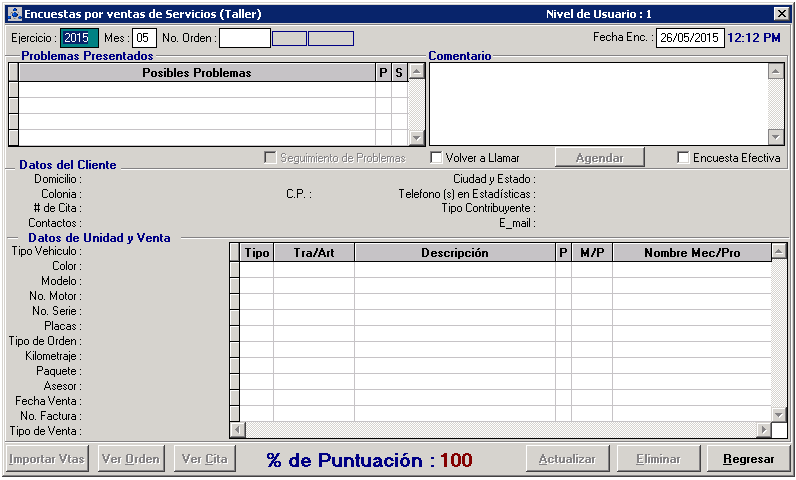Click the horizontal scrollbar track under the grid

click(500, 430)
